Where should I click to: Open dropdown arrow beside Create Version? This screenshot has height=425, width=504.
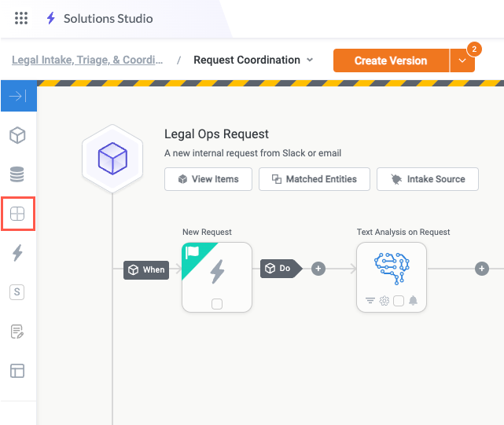point(461,61)
